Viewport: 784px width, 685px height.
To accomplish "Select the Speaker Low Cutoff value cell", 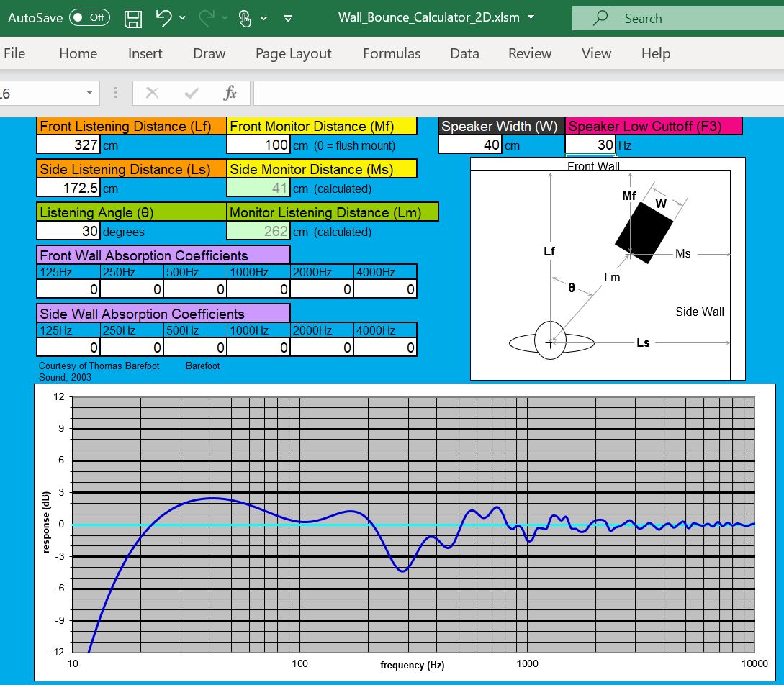I will 590,145.
